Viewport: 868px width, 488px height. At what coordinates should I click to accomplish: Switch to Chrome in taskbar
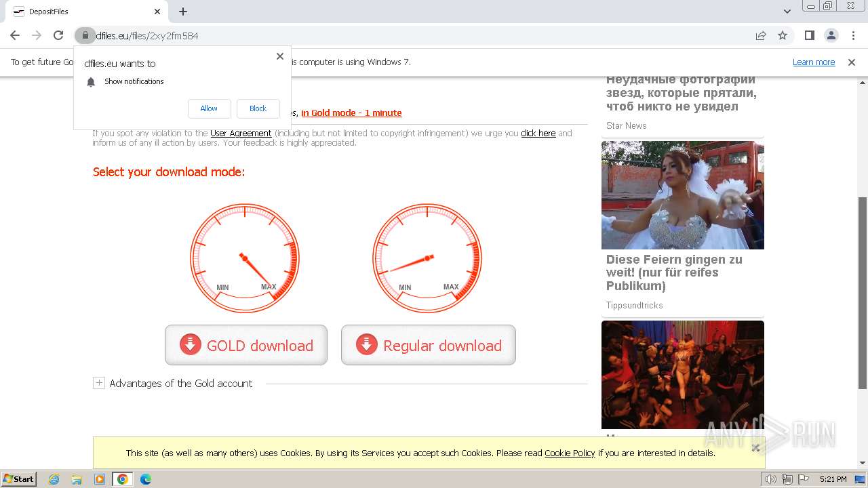(123, 479)
